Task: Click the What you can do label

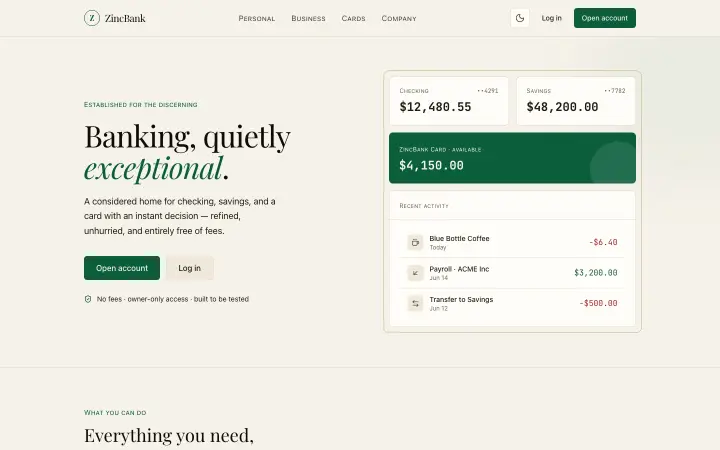Action: click(115, 412)
